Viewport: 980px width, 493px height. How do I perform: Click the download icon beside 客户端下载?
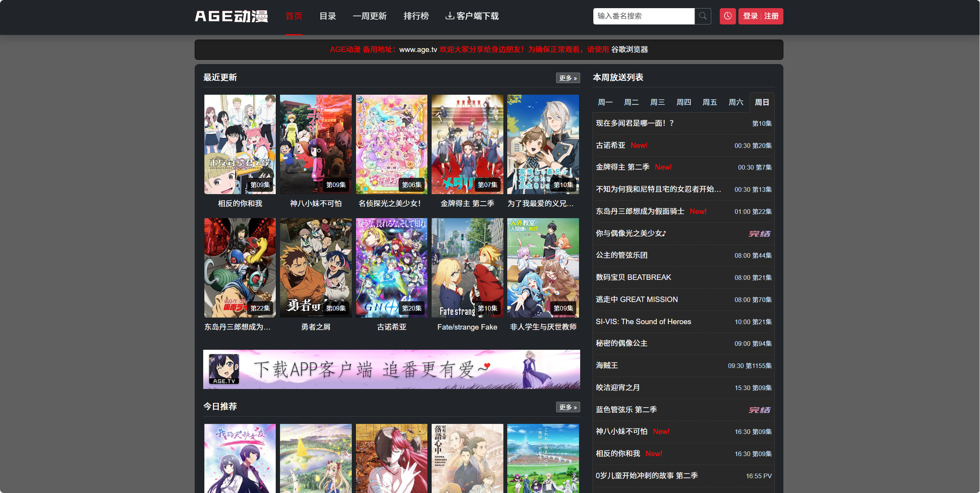click(449, 16)
